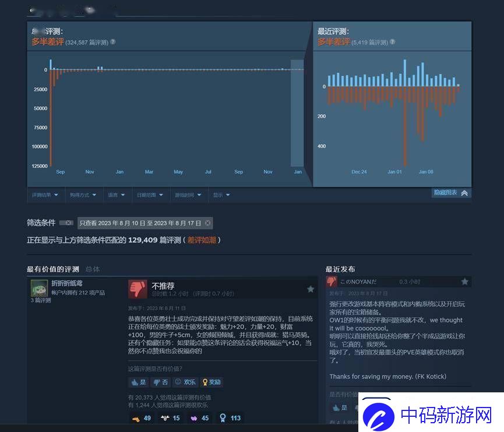Click 0.3 小时 playtime text
The height and width of the screenshot is (432, 504).
410,282
